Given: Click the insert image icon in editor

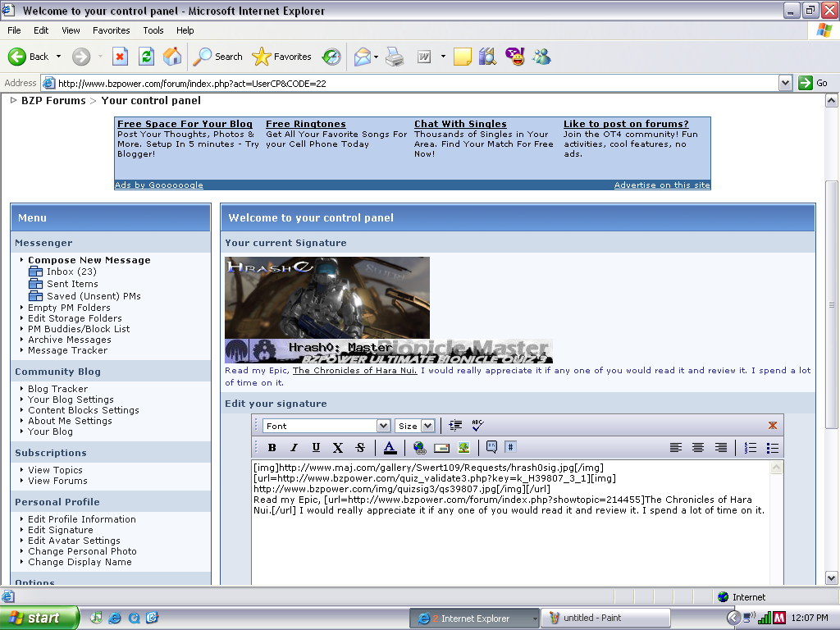Looking at the screenshot, I should tap(463, 448).
